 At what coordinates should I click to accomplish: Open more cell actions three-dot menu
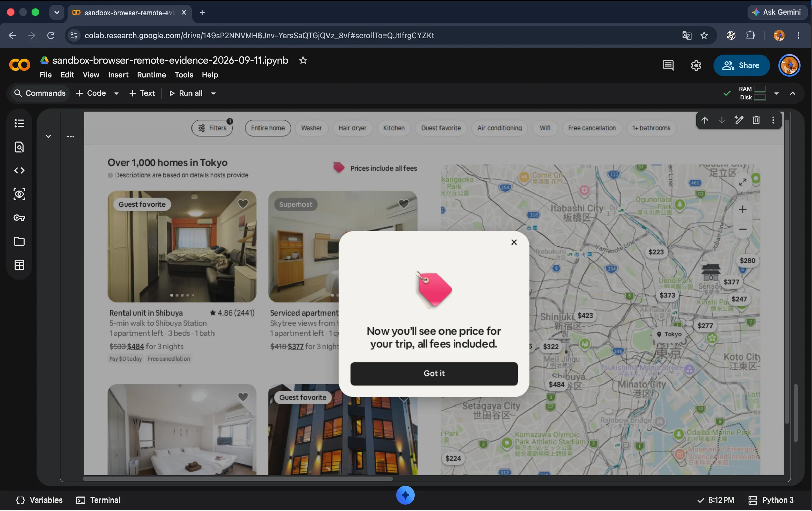pyautogui.click(x=773, y=120)
